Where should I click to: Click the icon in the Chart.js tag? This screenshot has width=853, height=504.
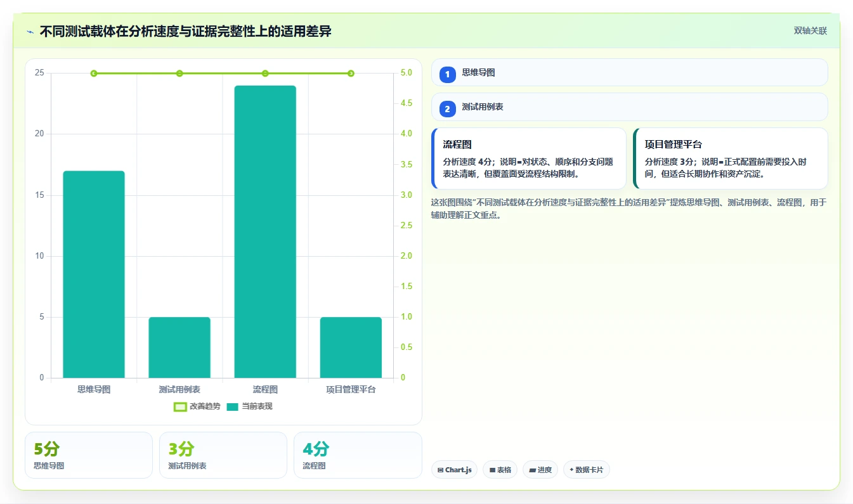pos(440,470)
